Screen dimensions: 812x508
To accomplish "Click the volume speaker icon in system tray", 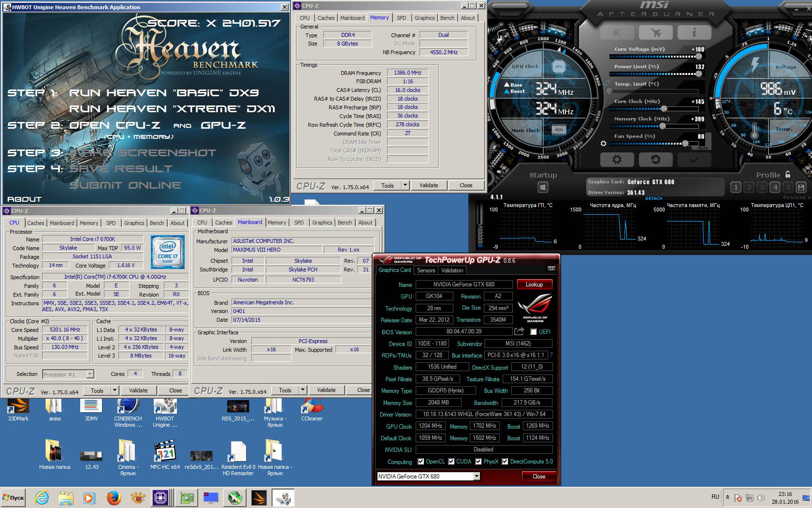I will [x=761, y=497].
